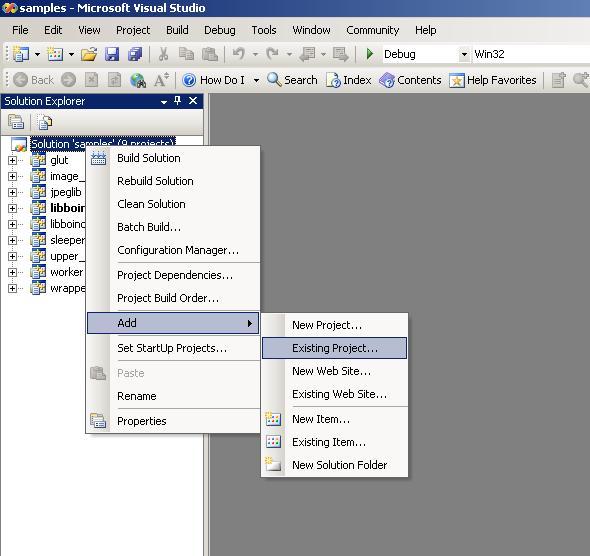Click the Add New Item toolbar icon
The image size is (590, 556).
[55, 54]
